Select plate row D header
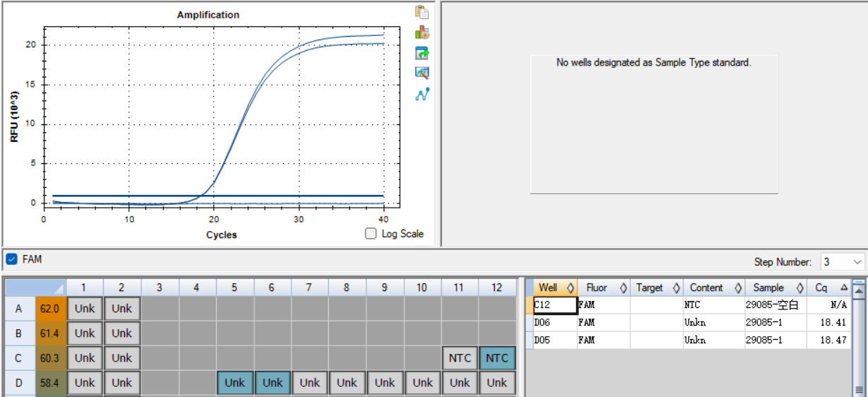 20,383
